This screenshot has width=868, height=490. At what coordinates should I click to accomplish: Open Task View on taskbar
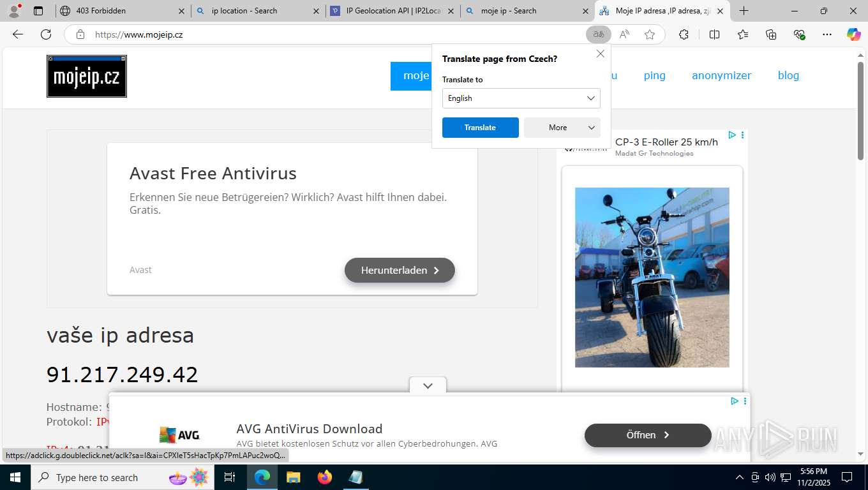pyautogui.click(x=230, y=477)
